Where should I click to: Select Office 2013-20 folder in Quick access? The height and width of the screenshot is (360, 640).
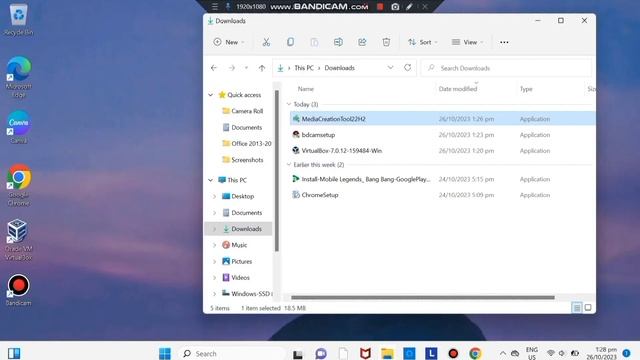(x=247, y=144)
